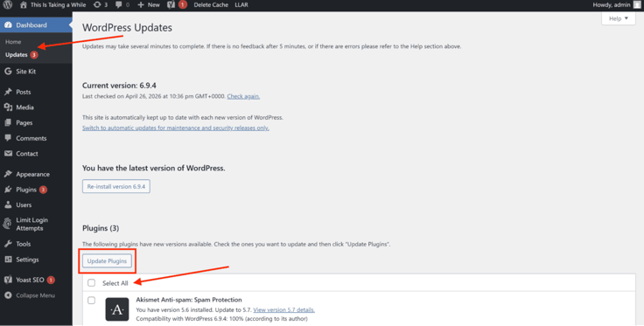
Task: Click the home icon beside the site name
Action: pyautogui.click(x=24, y=5)
